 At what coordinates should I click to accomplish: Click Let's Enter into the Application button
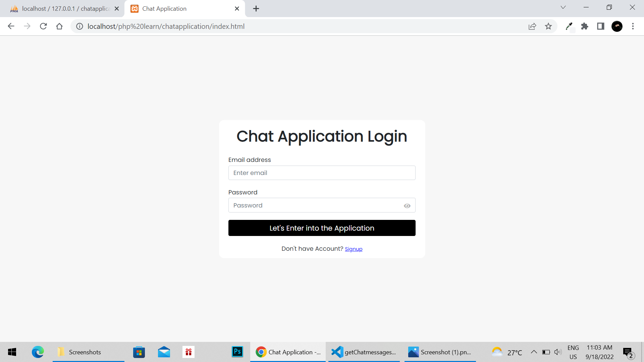pyautogui.click(x=322, y=228)
